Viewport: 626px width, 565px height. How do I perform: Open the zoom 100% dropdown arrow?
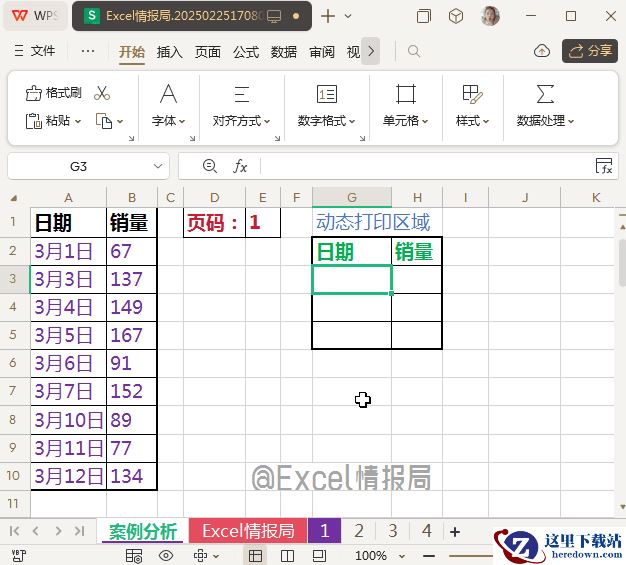click(402, 556)
